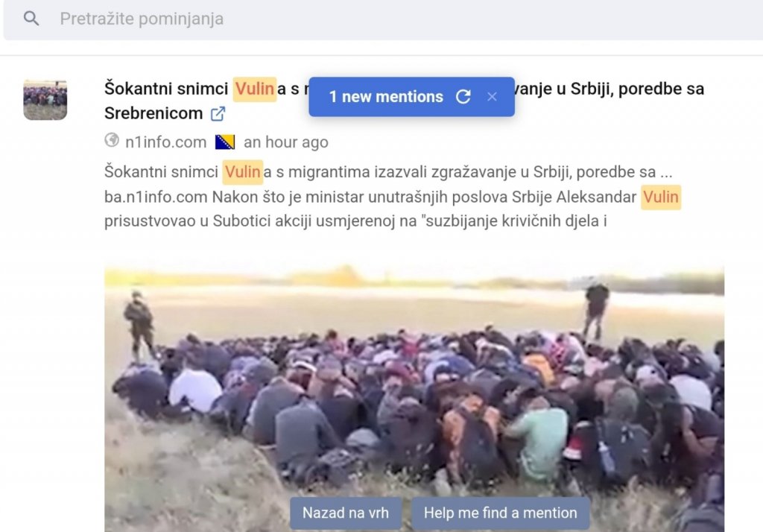763x532 pixels.
Task: Focus the Pretražite pominjanja search field
Action: (384, 19)
